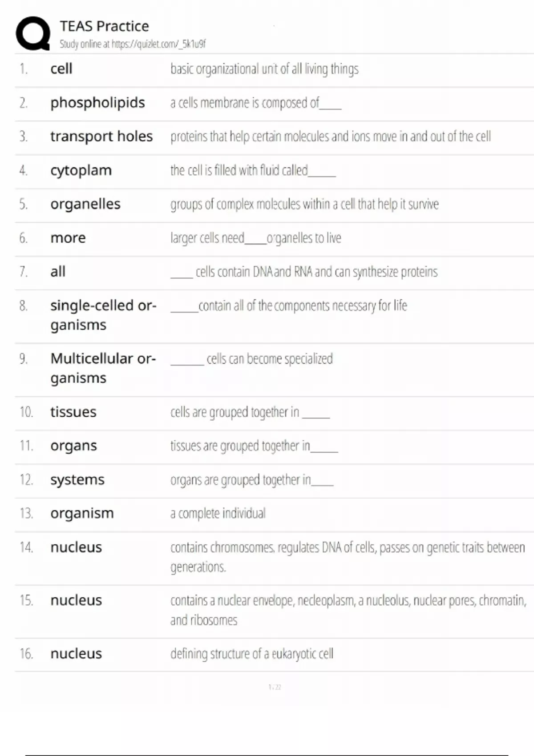
Task: Select 'defining structure of a eukaryotic cell' text
Action: (251, 654)
